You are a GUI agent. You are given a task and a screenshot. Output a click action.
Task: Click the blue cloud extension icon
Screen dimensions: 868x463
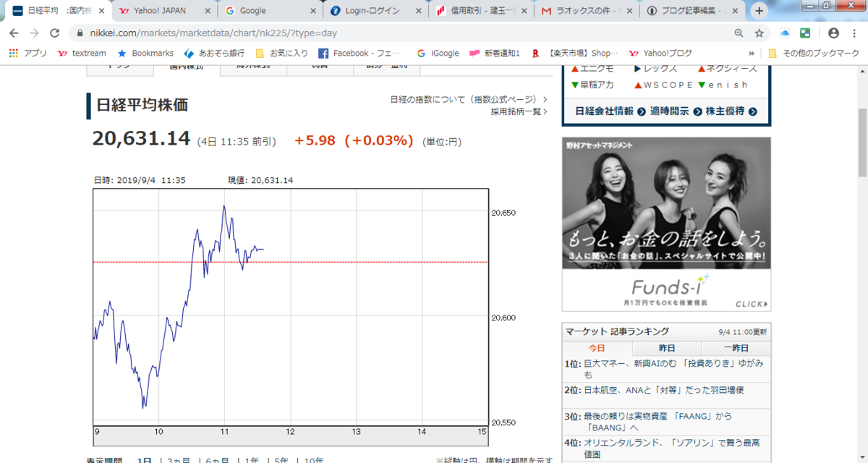pyautogui.click(x=785, y=33)
